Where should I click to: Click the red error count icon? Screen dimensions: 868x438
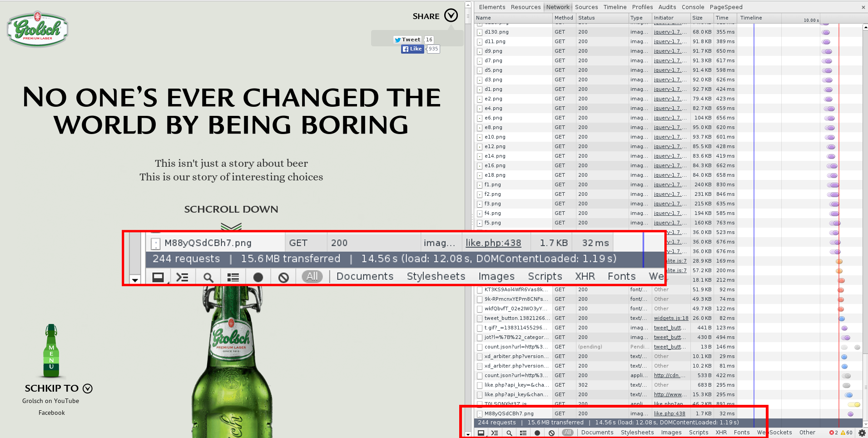click(x=831, y=433)
